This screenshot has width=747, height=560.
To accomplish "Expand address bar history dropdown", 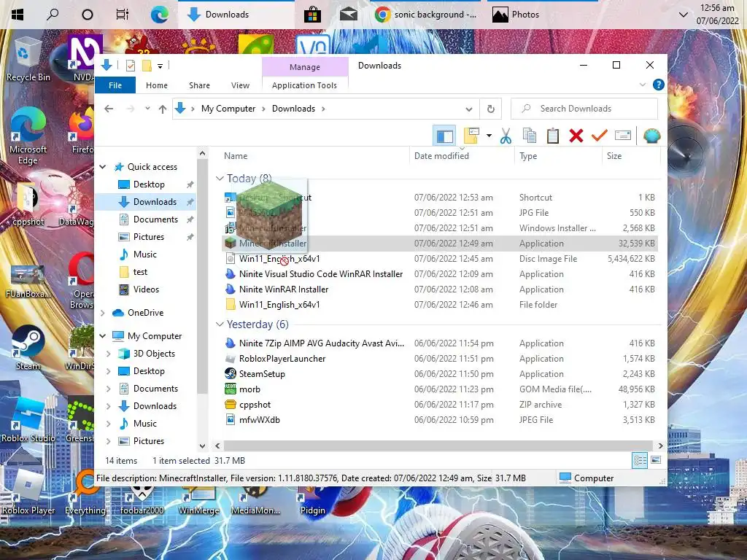I will click(469, 109).
